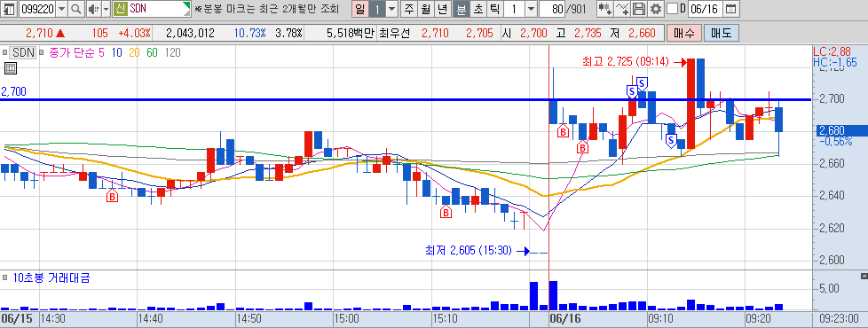Click the stock search magnifier icon
The image size is (868, 328).
(x=76, y=9)
